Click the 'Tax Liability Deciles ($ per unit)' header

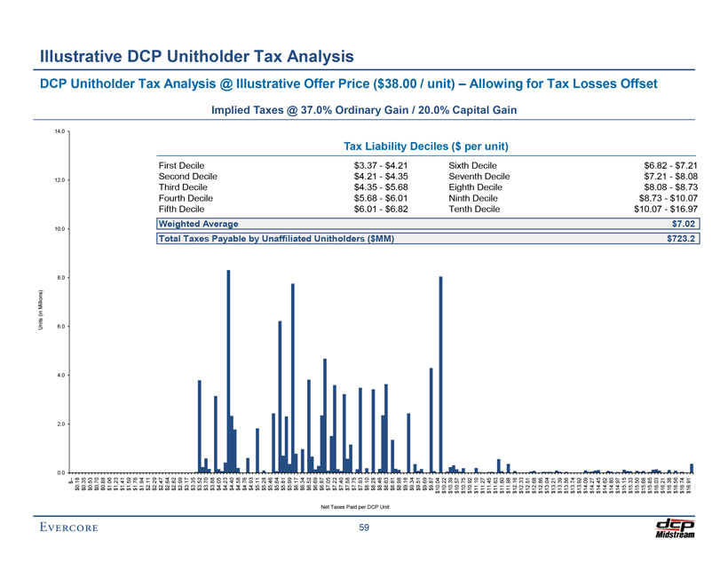425,146
